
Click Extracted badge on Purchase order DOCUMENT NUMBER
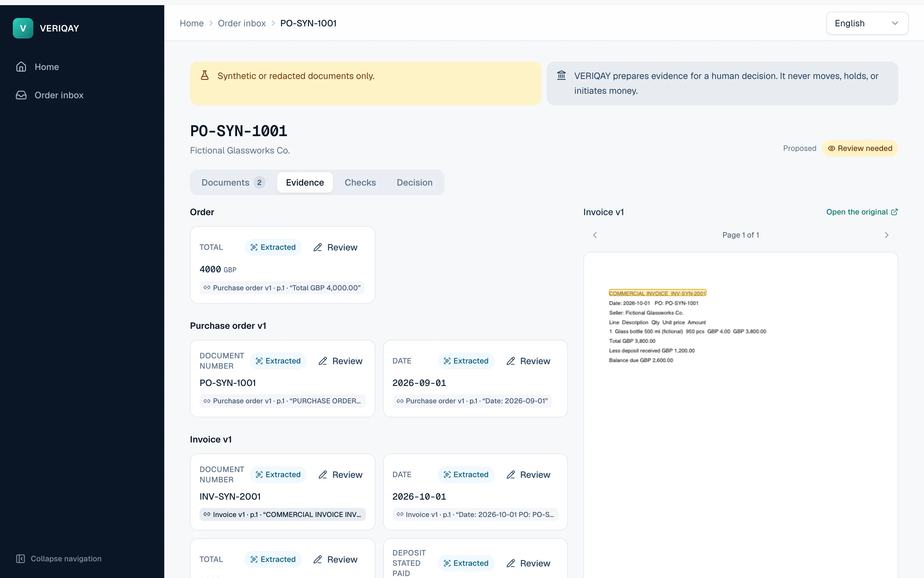click(x=278, y=361)
